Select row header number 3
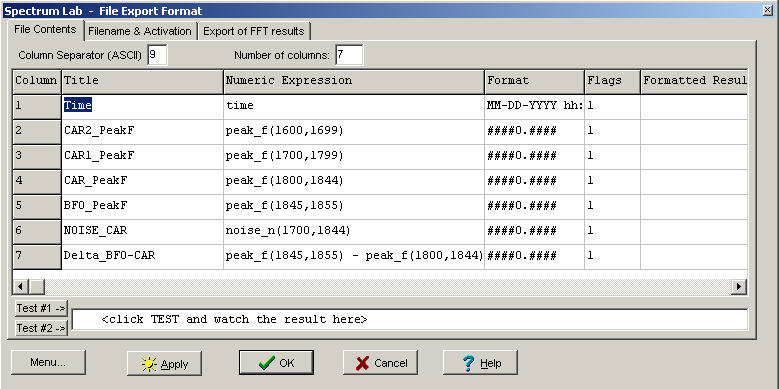 [37, 157]
